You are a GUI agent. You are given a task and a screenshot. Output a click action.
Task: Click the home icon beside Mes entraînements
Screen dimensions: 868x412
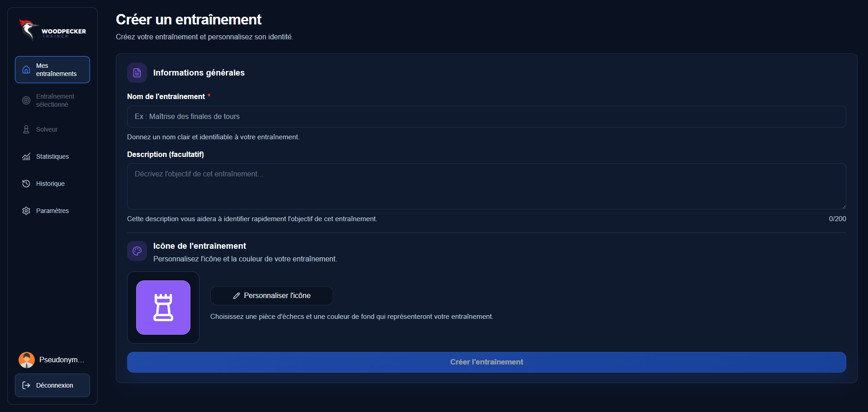point(26,70)
